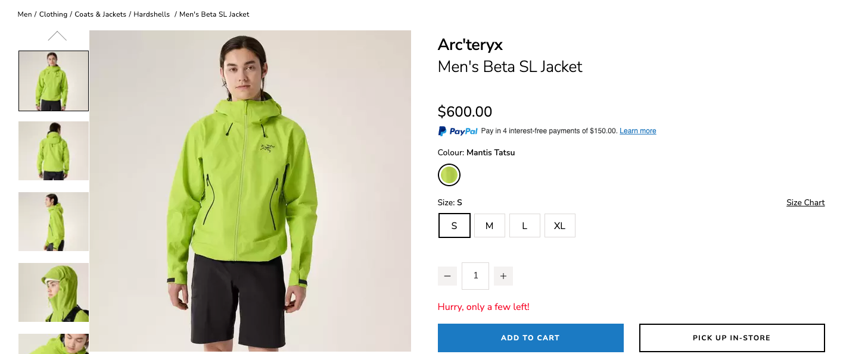Screen dimensions: 868x354
Task: Decrease quantity with the minus button
Action: pyautogui.click(x=447, y=276)
